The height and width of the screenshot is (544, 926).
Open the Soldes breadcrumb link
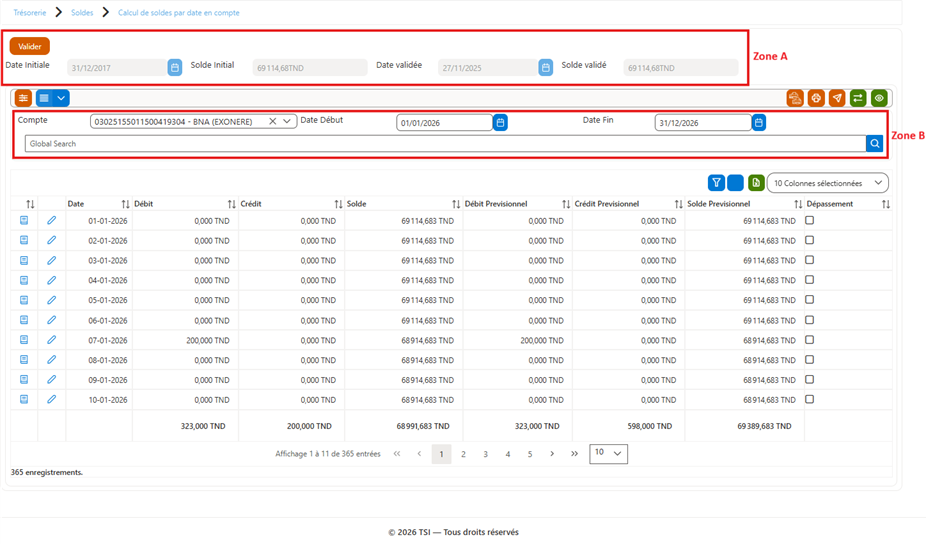pos(82,12)
